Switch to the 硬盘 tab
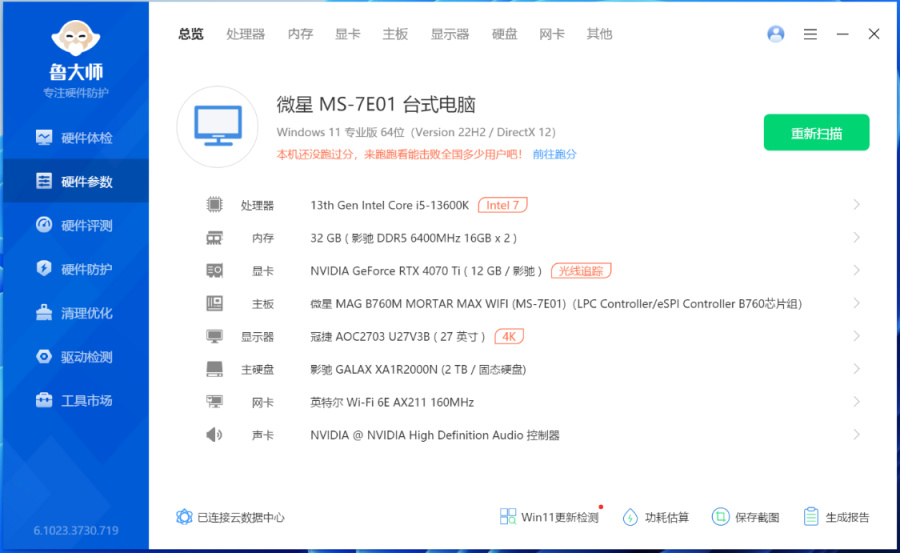 coord(505,34)
